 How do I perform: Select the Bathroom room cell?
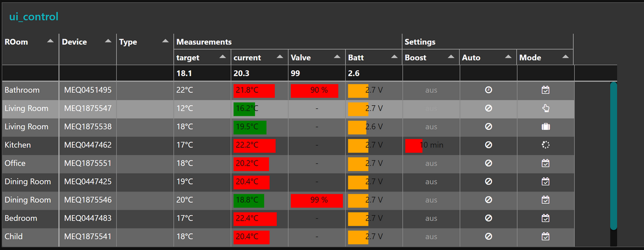(30, 90)
